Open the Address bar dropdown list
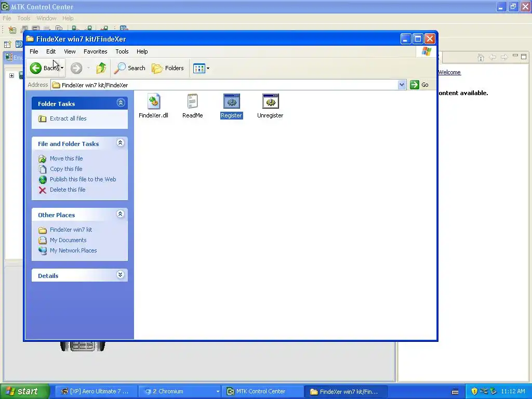The height and width of the screenshot is (399, 532). (402, 85)
